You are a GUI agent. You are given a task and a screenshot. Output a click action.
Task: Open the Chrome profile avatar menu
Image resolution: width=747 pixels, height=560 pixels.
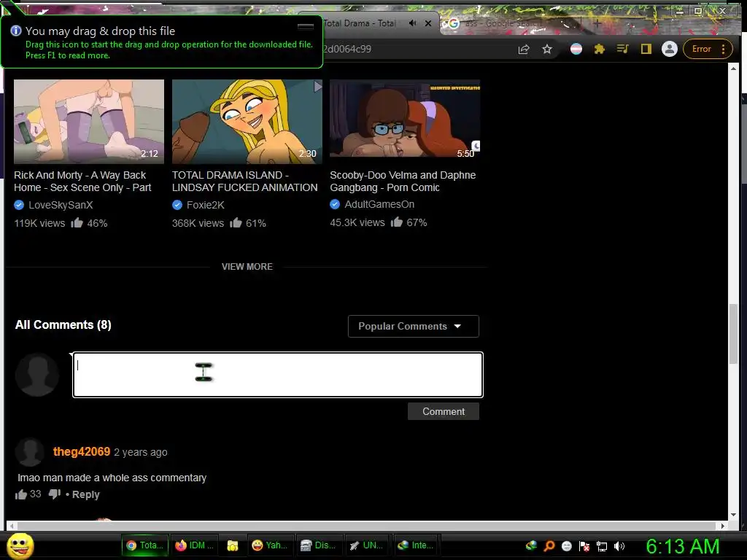pyautogui.click(x=670, y=49)
